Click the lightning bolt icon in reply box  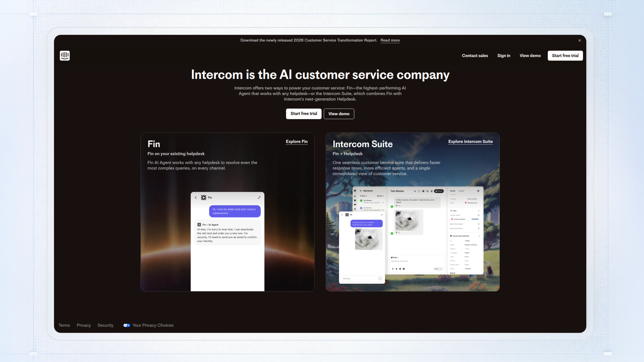pyautogui.click(x=393, y=269)
